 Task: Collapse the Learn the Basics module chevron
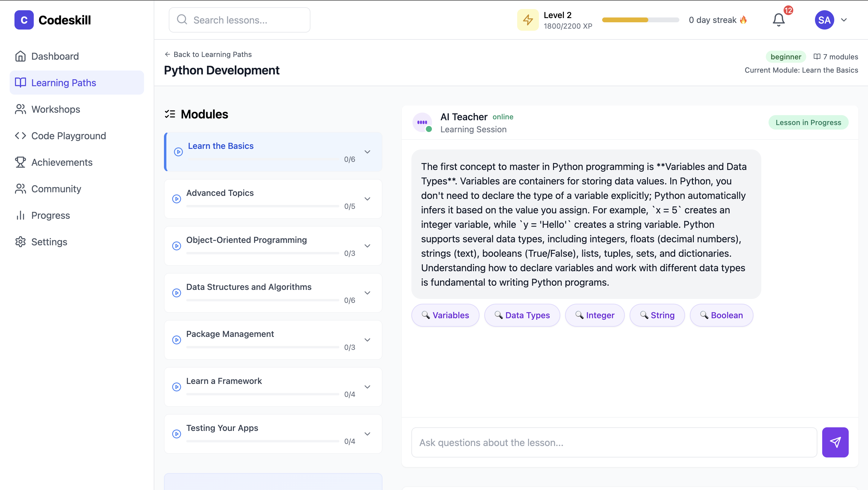click(367, 152)
